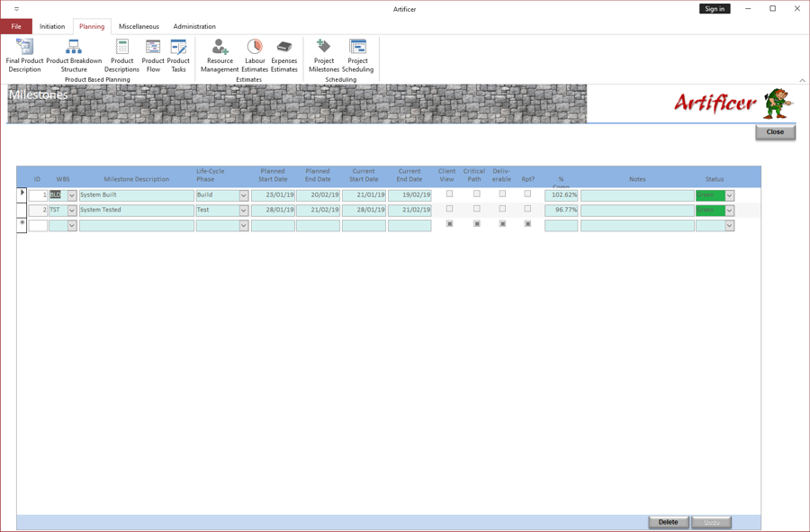The image size is (810, 532).
Task: Tick Deliverable for System Tested
Action: pyautogui.click(x=502, y=209)
